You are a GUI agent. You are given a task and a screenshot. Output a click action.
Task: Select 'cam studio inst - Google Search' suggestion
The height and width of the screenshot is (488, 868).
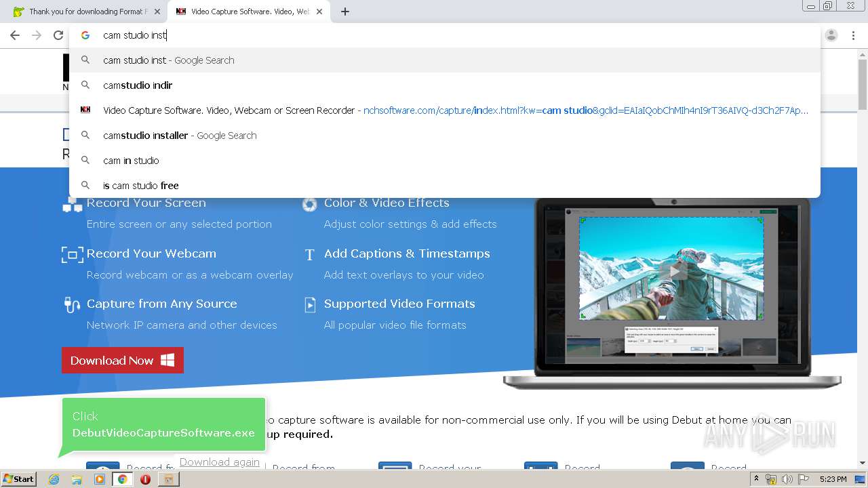coord(445,60)
